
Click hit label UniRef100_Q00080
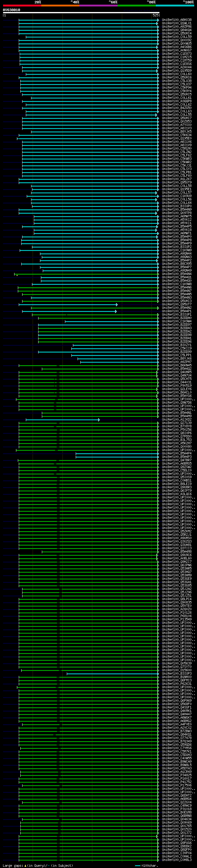click(176, 447)
